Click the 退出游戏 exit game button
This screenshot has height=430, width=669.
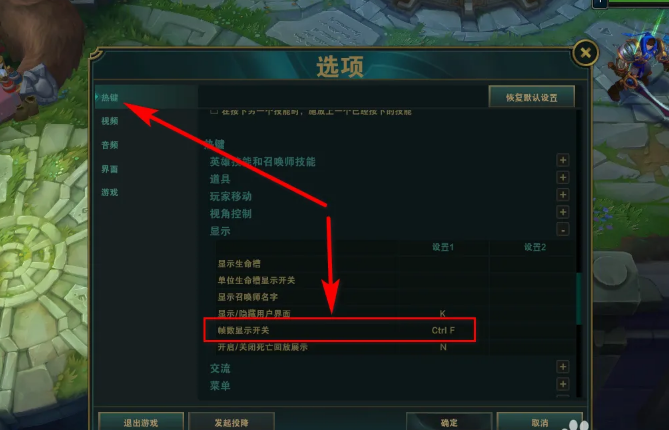(x=141, y=422)
